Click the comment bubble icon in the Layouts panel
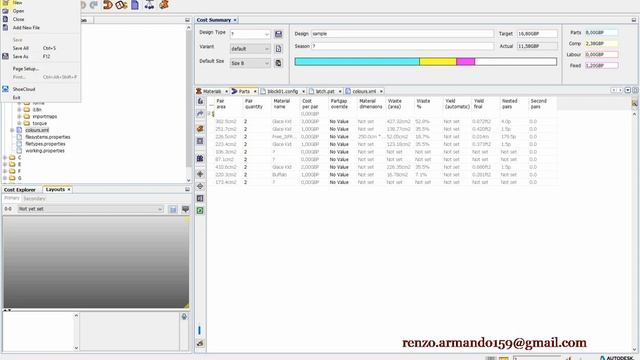 (x=185, y=209)
